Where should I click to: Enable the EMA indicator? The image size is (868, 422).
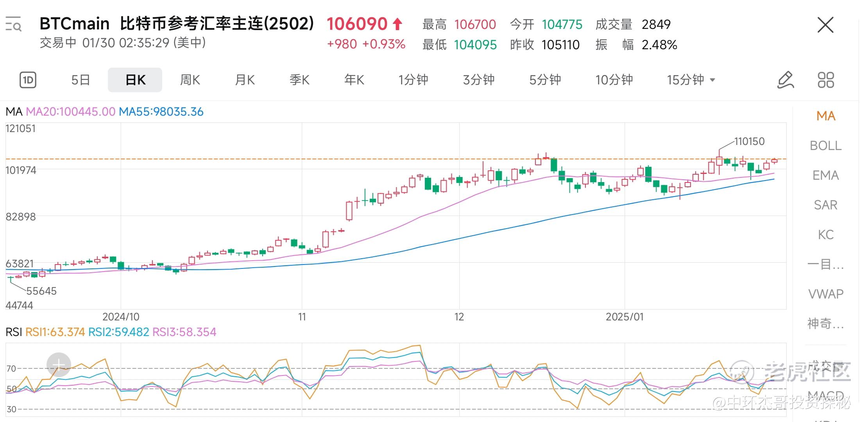point(825,175)
